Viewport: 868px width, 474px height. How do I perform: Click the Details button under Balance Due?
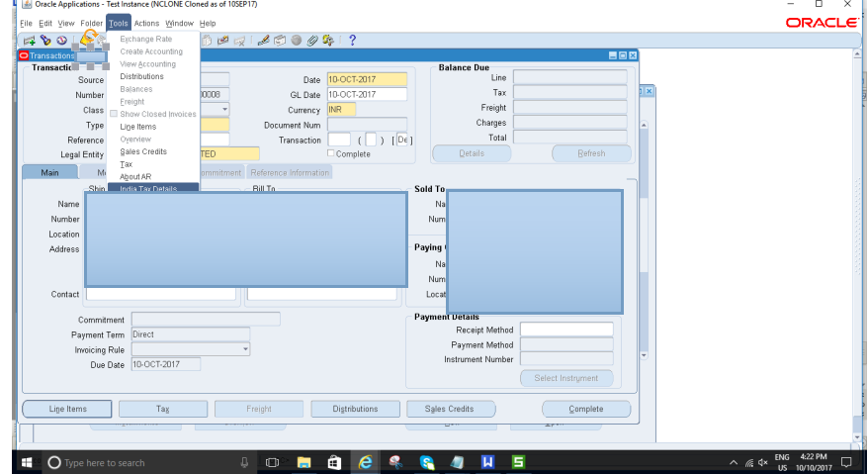click(472, 153)
